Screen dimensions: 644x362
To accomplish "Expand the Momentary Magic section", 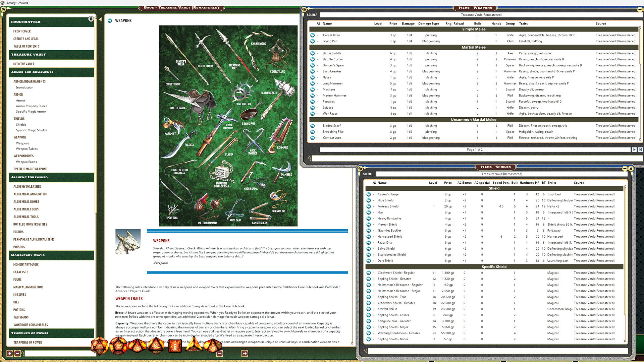I will pos(51,255).
